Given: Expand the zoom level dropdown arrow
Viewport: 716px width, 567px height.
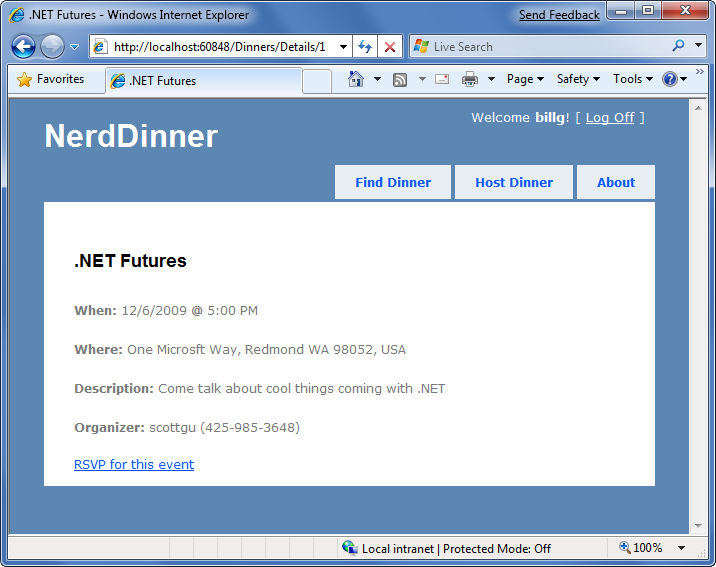Looking at the screenshot, I should coord(681,548).
